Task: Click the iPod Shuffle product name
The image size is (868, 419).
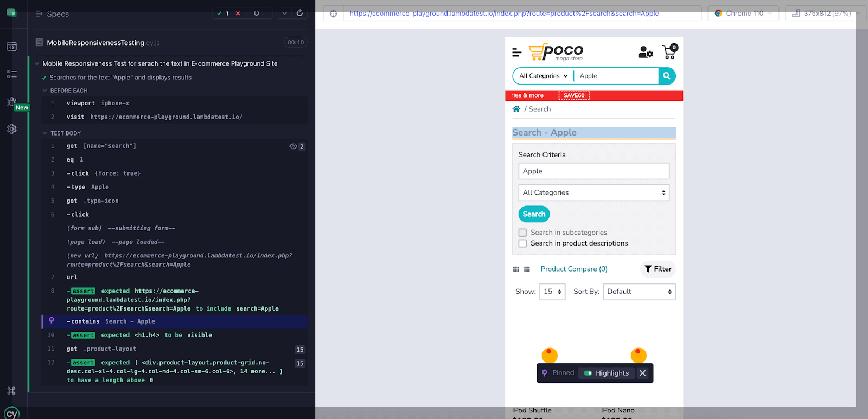Action: (532, 410)
